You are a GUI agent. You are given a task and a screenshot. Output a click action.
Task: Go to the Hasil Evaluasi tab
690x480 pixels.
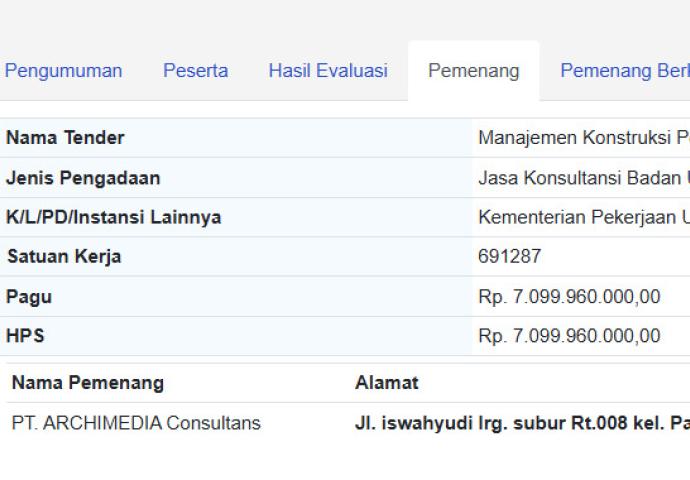(x=327, y=71)
